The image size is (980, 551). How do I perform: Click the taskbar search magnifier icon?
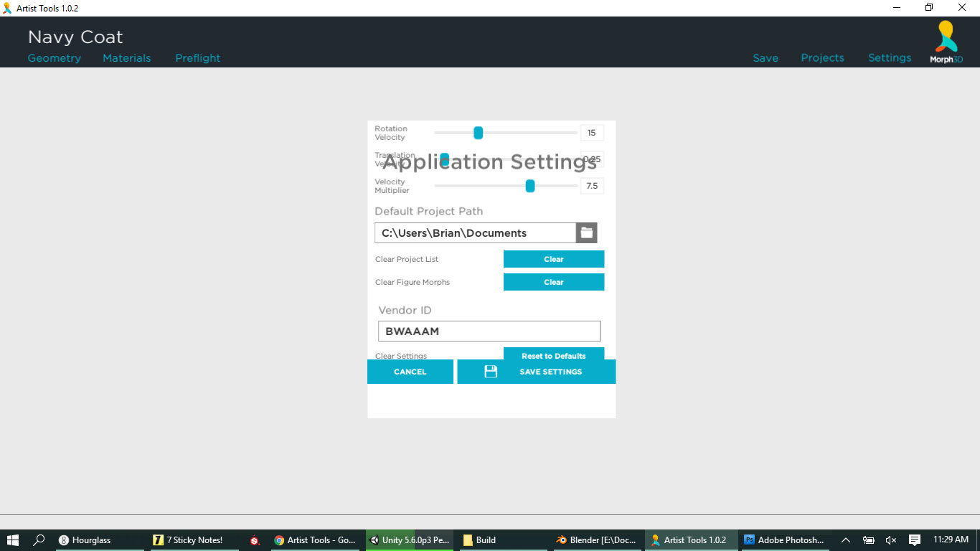tap(39, 540)
